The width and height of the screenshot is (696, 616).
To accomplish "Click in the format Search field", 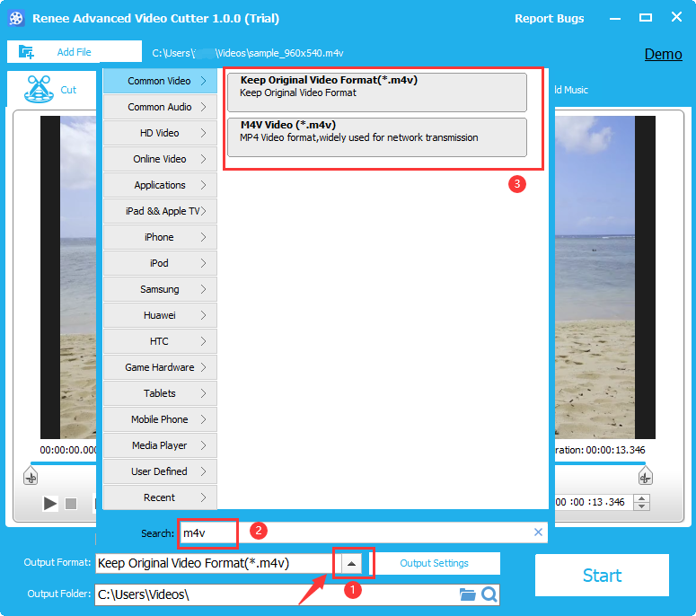I will click(x=359, y=532).
